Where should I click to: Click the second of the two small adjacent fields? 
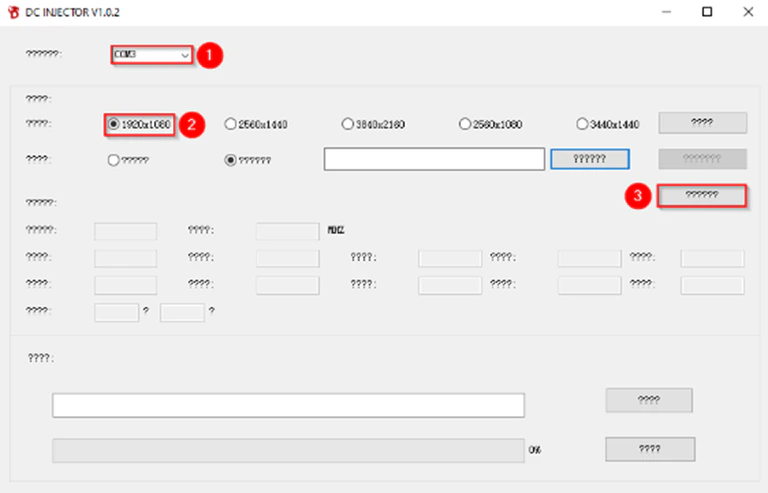pos(182,312)
